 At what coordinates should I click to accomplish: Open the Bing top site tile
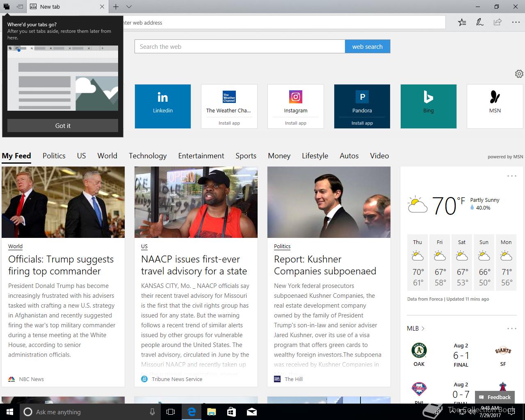(429, 106)
